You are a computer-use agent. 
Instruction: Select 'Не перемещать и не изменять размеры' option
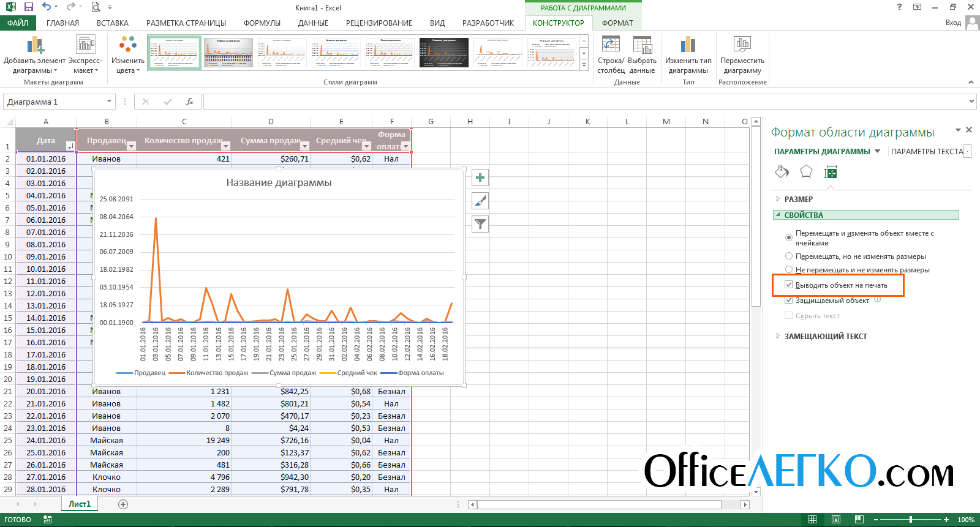789,269
